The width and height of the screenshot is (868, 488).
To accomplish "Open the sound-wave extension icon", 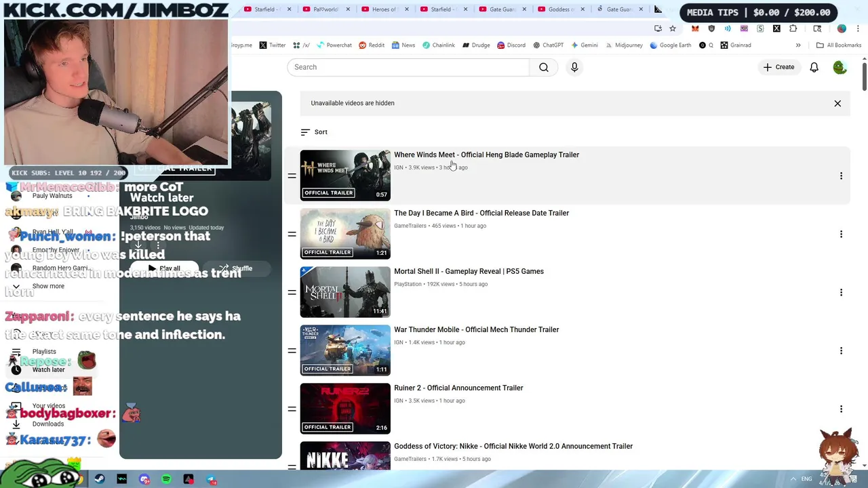I will 728,28.
